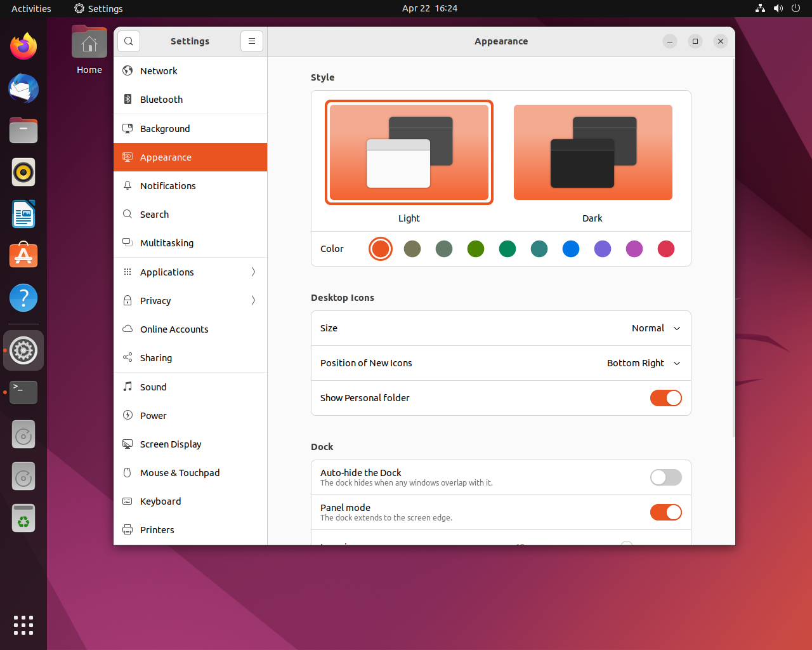Open the Settings app menu in top bar
This screenshot has width=812, height=650.
[98, 8]
